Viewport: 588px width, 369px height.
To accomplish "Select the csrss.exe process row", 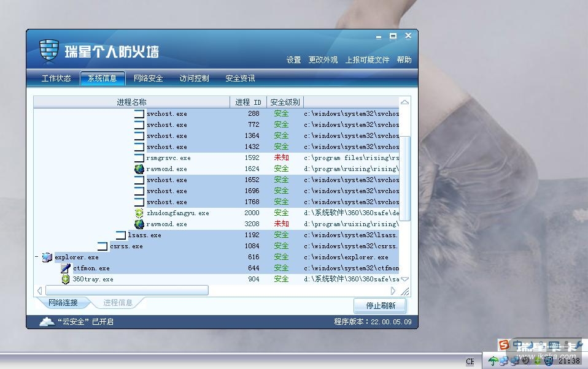I will [x=254, y=246].
